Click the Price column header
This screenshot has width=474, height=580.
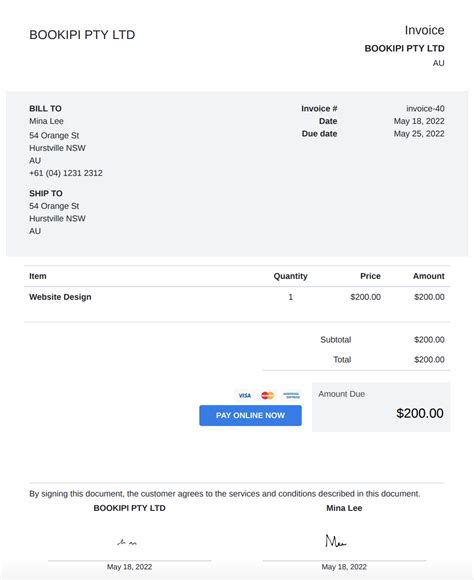tap(370, 276)
